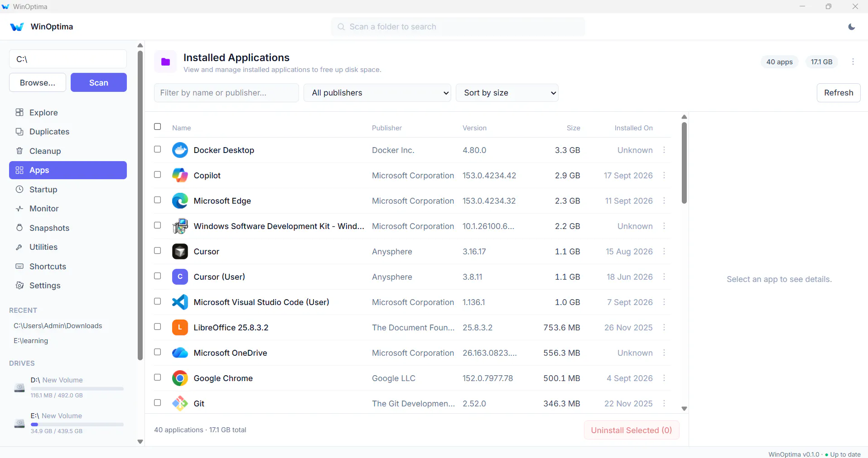Image resolution: width=868 pixels, height=458 pixels.
Task: Check the Copilot checkbox
Action: coord(158,175)
